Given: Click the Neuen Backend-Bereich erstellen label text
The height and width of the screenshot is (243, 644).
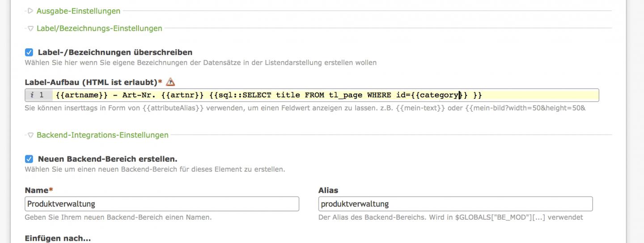Looking at the screenshot, I should click(107, 159).
